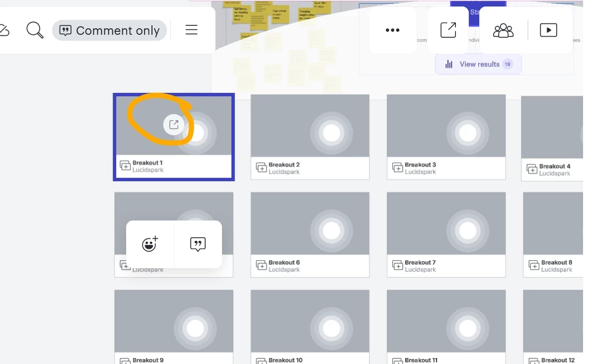Click the share export icon in top bar
This screenshot has height=364, width=592.
448,30
